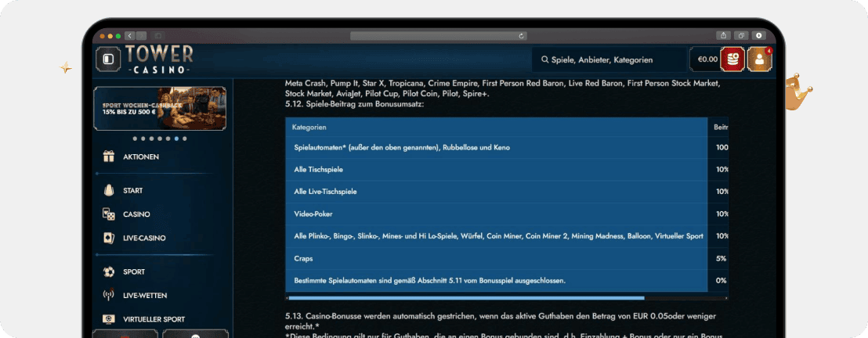Open the Aktionen gift icon
868x338 pixels.
point(108,156)
